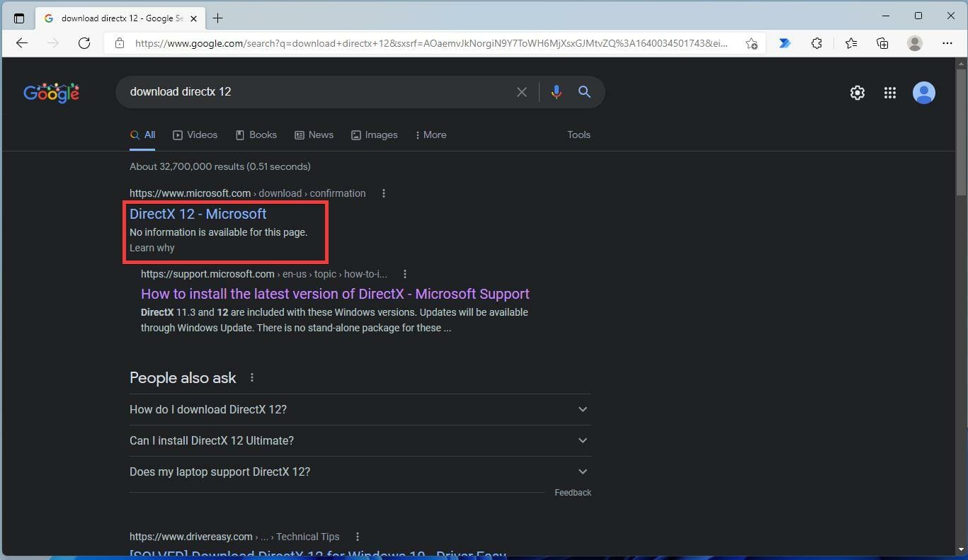Open Collections in the browser toolbar
Screen dimensions: 968x560
pos(882,43)
